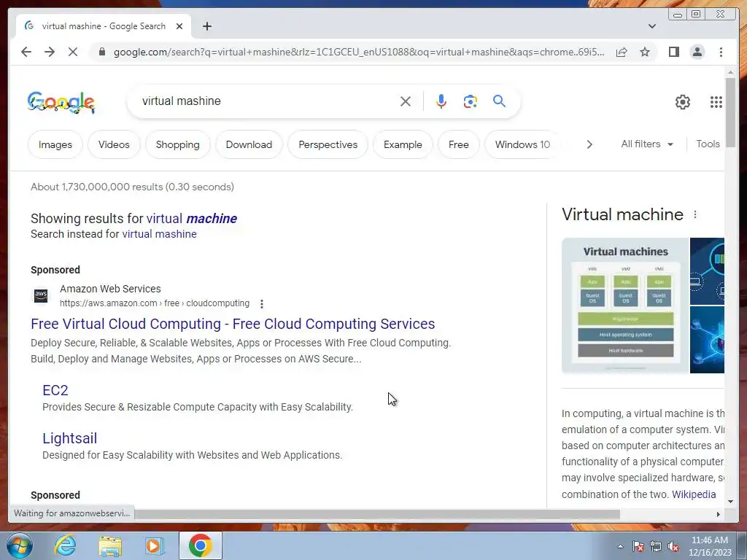Apply the Perspectives filter chip
Image resolution: width=747 pixels, height=560 pixels.
point(328,144)
